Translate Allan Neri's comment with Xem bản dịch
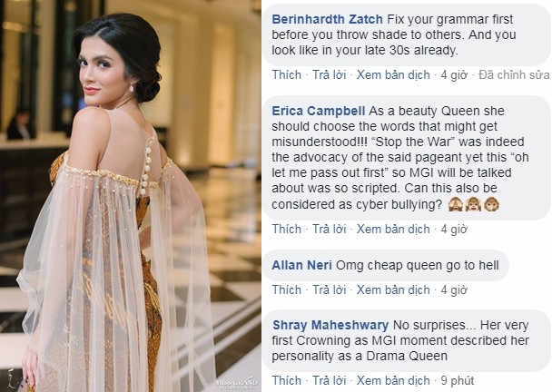This screenshot has height=392, width=552. 393,290
